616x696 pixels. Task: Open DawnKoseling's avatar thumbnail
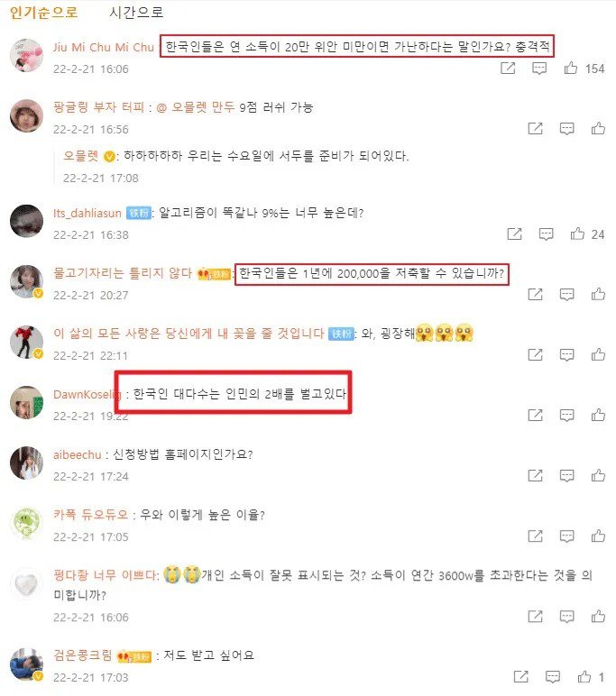click(x=27, y=403)
